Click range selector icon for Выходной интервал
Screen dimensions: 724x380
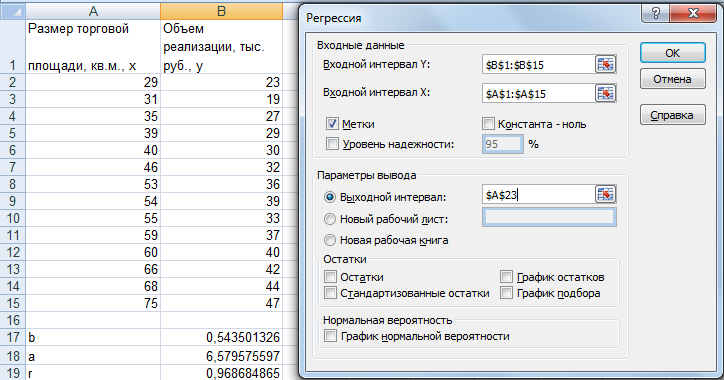[x=605, y=195]
